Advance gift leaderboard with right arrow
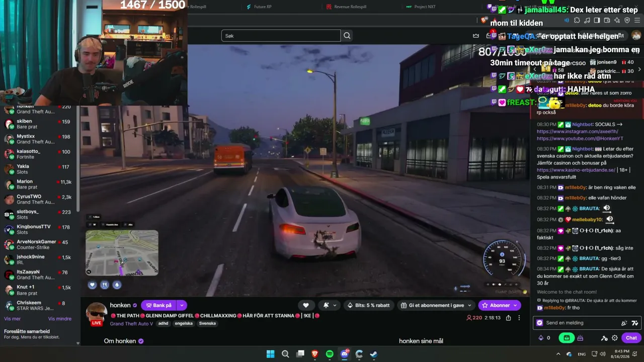 (639, 70)
